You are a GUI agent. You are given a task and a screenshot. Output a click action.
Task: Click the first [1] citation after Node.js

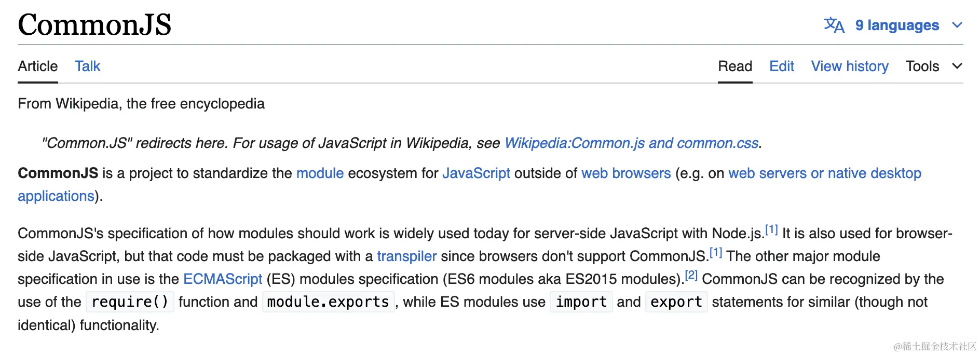[771, 229]
